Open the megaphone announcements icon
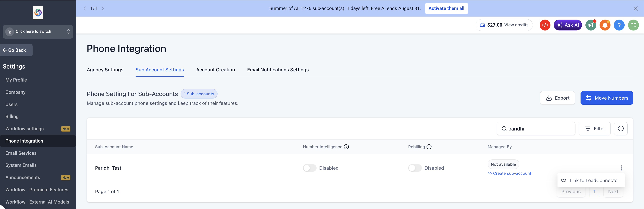Viewport: 644px width, 209px height. [x=591, y=25]
